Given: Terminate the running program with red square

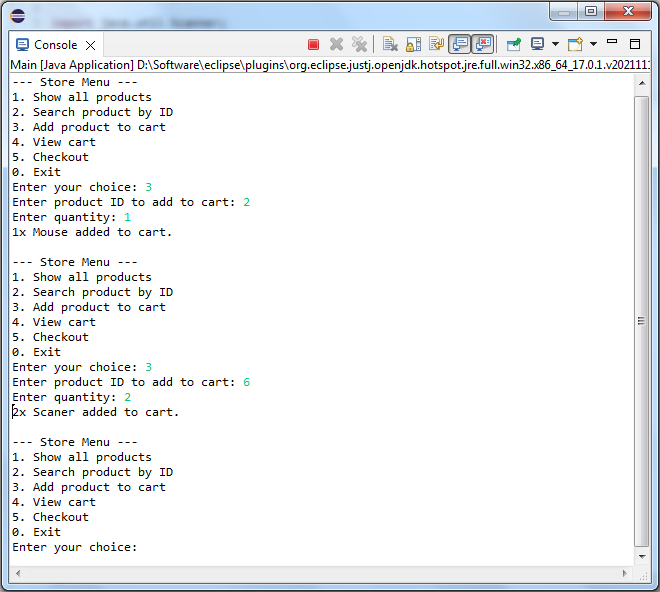Looking at the screenshot, I should pyautogui.click(x=313, y=45).
